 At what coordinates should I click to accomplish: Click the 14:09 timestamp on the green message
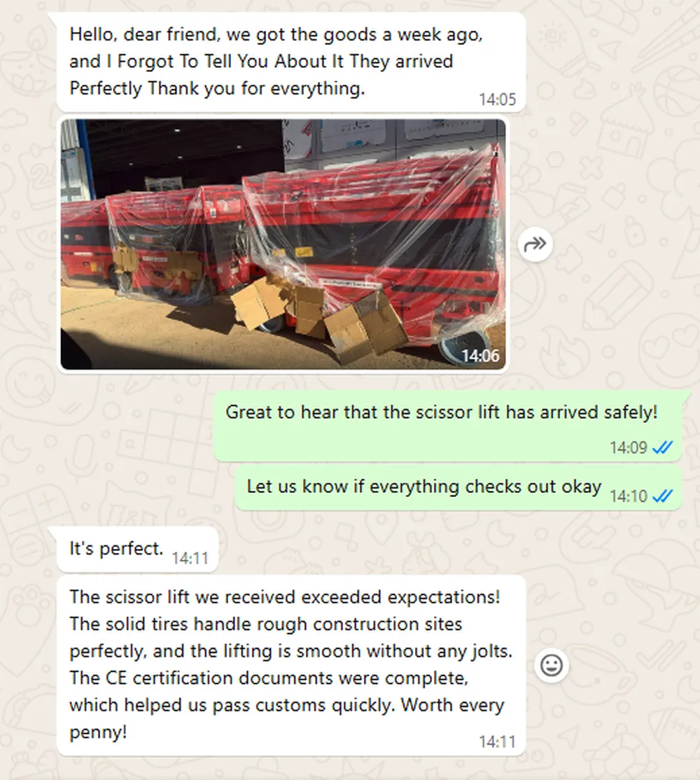(x=629, y=447)
